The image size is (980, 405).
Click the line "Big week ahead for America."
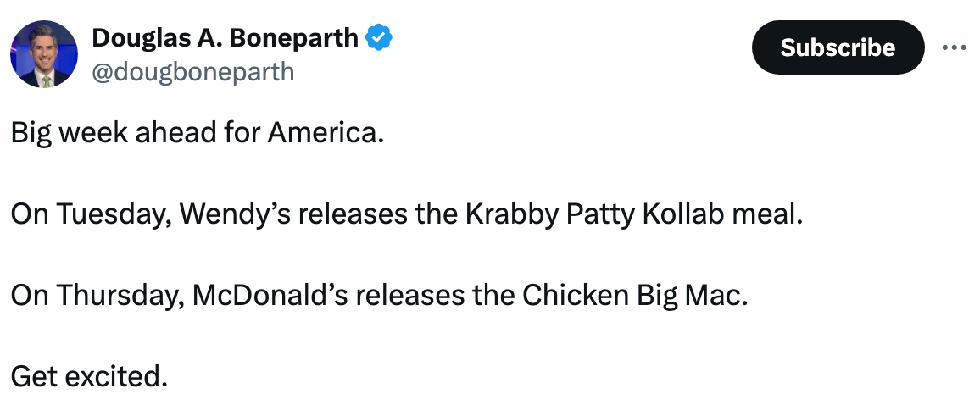197,135
